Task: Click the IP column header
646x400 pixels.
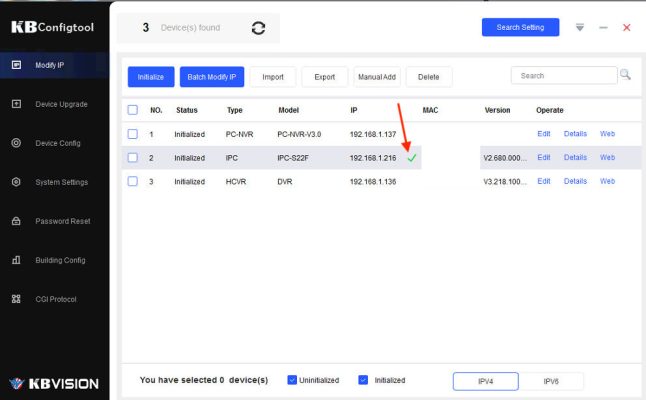Action: click(x=353, y=110)
